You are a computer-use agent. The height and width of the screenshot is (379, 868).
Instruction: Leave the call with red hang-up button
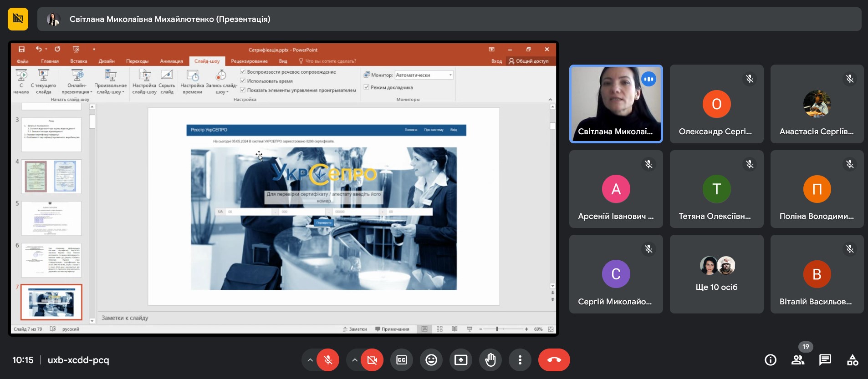[x=554, y=360]
